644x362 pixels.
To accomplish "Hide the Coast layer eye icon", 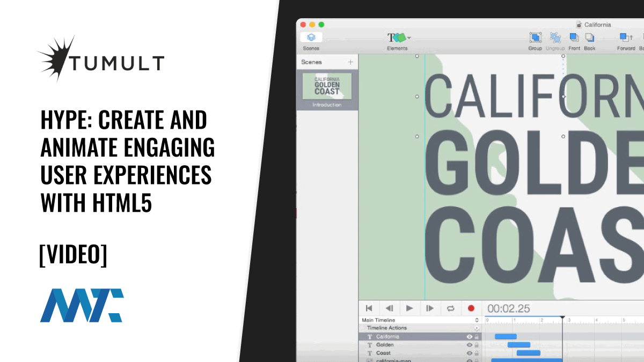I will pos(469,353).
